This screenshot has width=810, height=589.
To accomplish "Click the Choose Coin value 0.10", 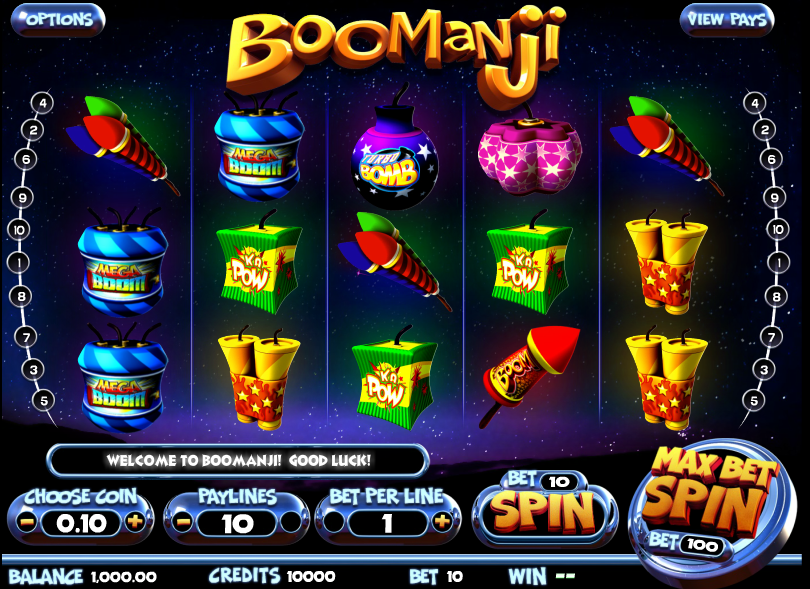I will tap(81, 523).
